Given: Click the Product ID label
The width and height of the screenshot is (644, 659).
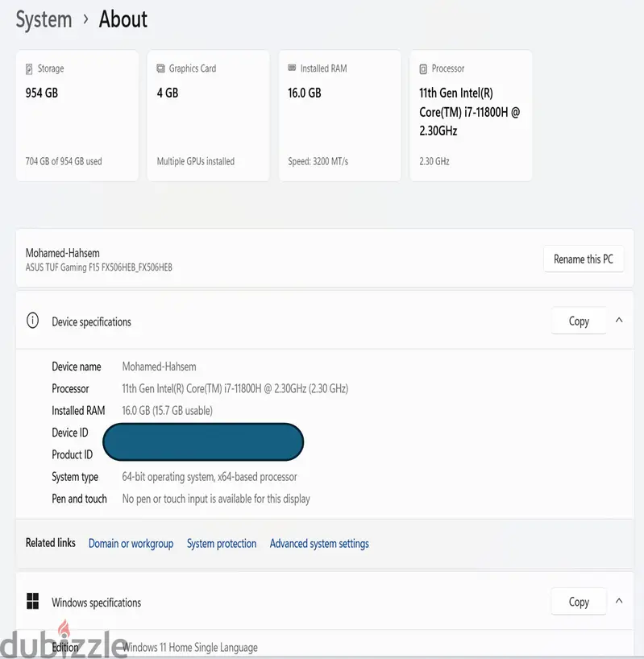Looking at the screenshot, I should 73,454.
